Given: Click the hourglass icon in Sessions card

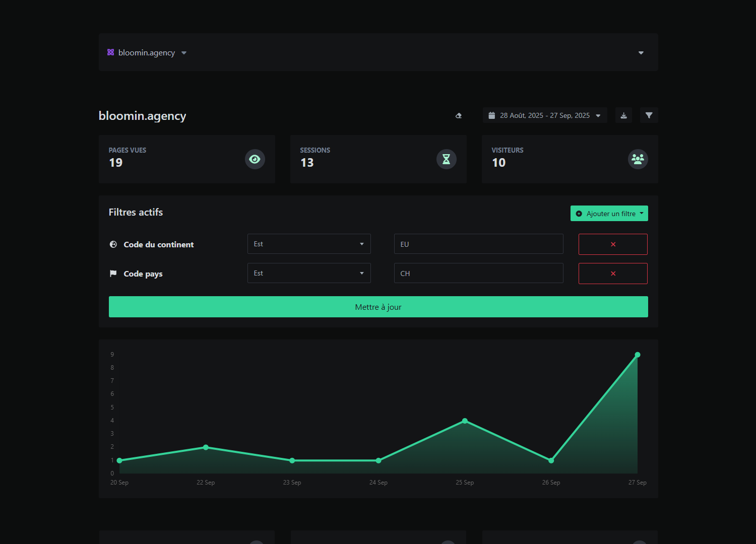Looking at the screenshot, I should 446,159.
